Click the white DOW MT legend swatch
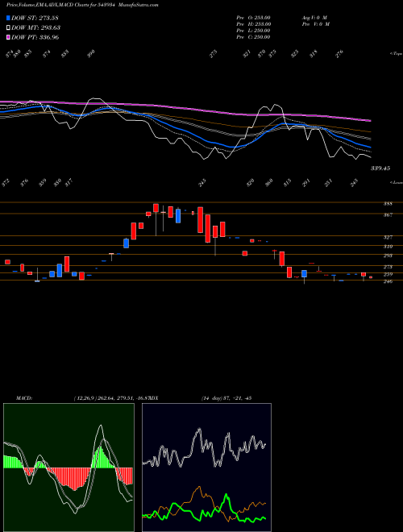This screenshot has width=403, height=532. pyautogui.click(x=8, y=27)
